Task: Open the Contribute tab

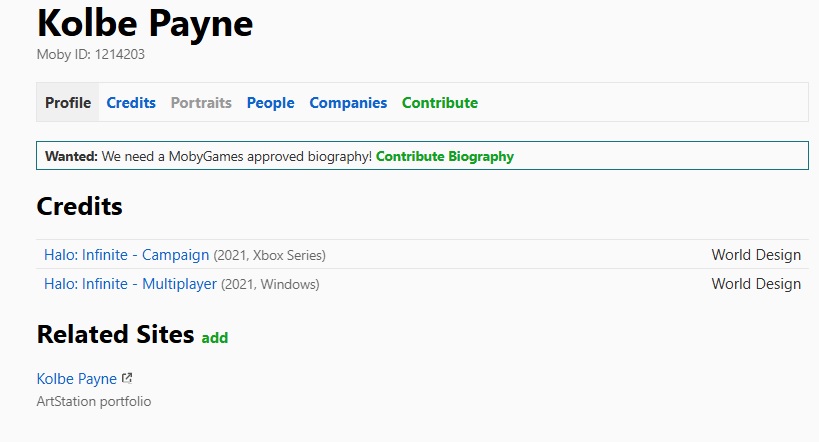Action: pos(440,102)
